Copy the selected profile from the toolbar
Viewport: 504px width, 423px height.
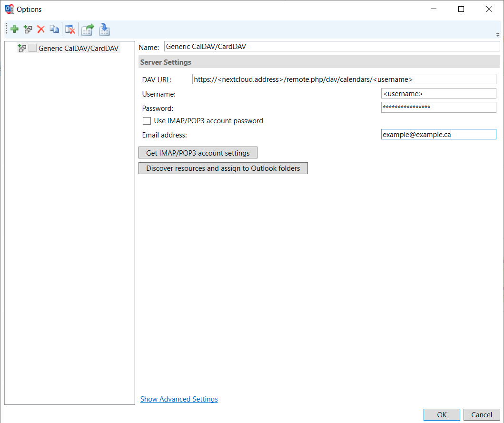point(54,29)
